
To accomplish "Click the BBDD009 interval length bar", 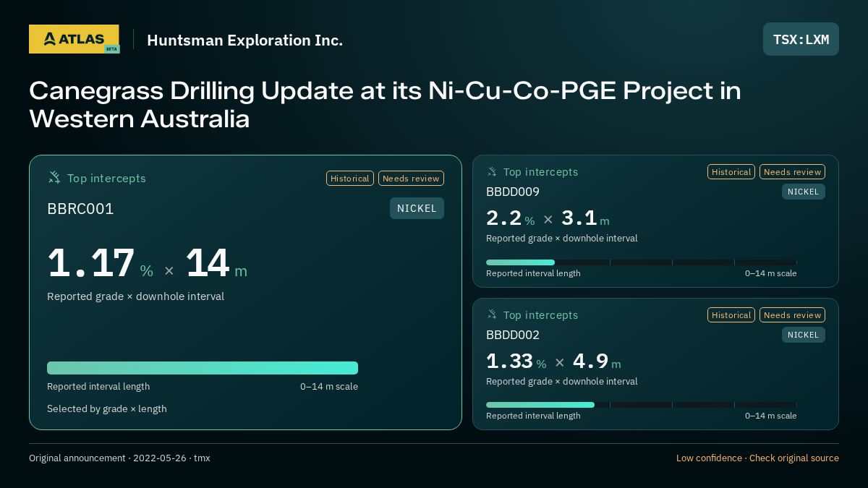I will pos(642,262).
